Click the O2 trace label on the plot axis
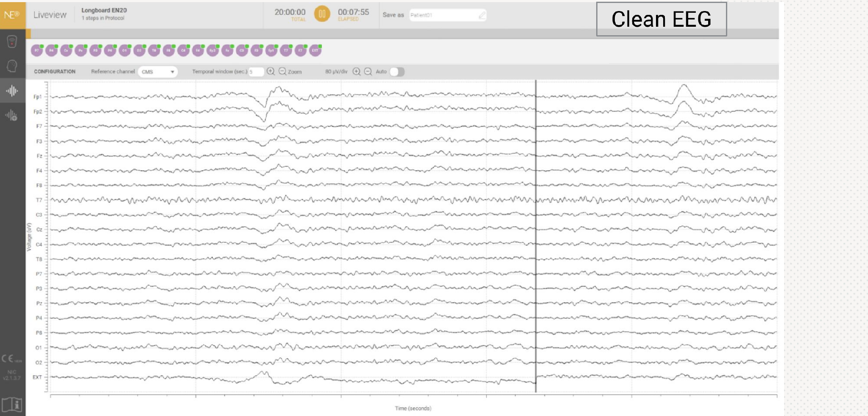868x416 pixels. 39,363
